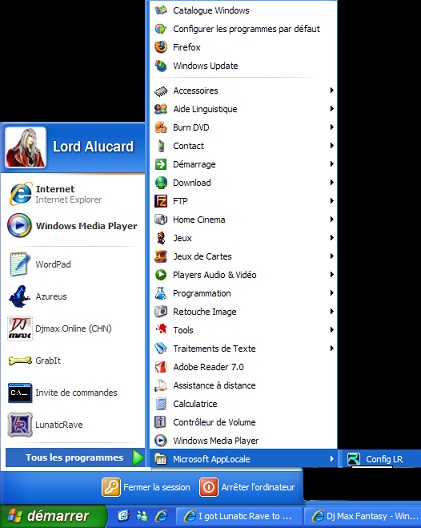Open the Players Audio & Vidéo folder

[243, 275]
